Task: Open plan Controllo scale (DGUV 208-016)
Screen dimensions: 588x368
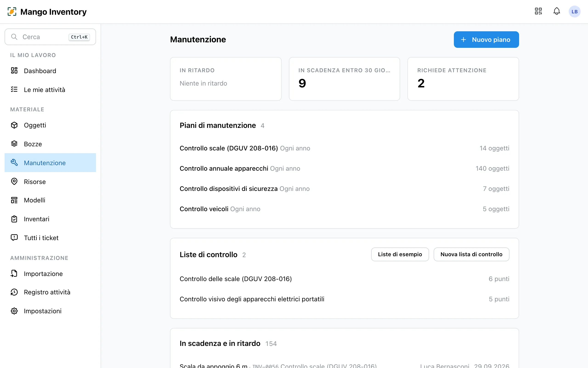Action: (344, 148)
